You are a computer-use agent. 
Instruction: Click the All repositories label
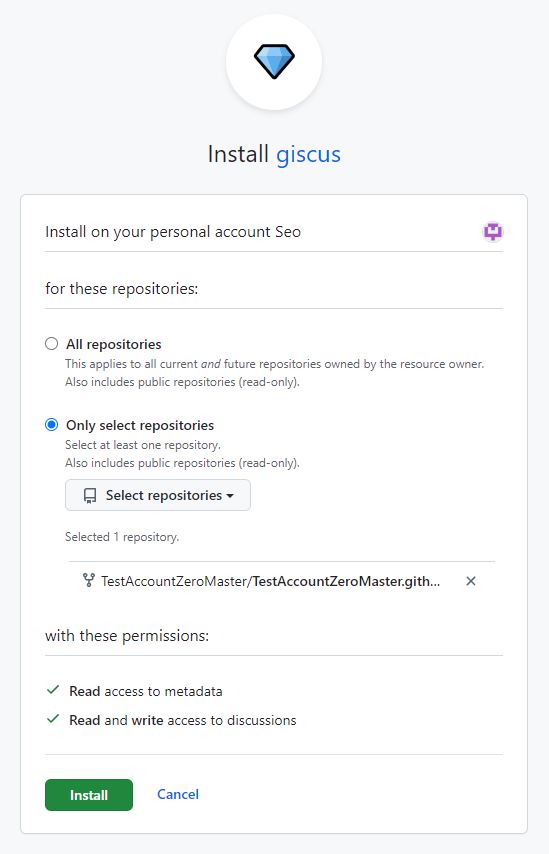click(114, 344)
